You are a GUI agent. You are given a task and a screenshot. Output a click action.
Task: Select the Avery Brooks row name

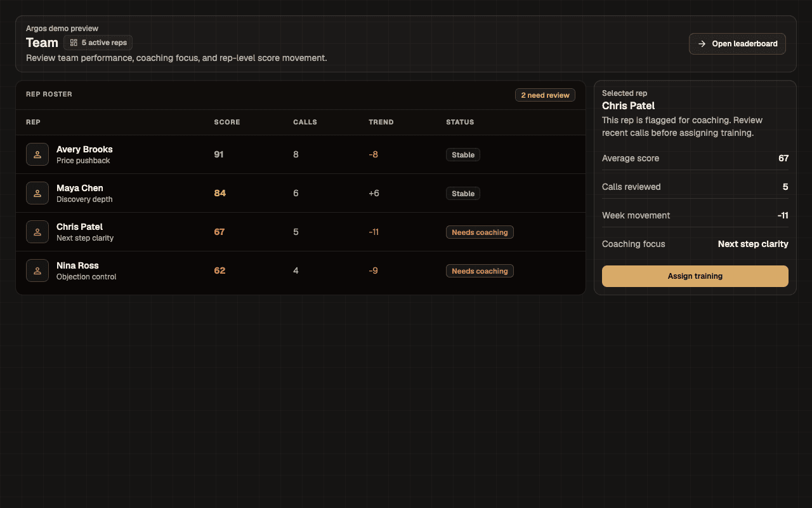(84, 149)
